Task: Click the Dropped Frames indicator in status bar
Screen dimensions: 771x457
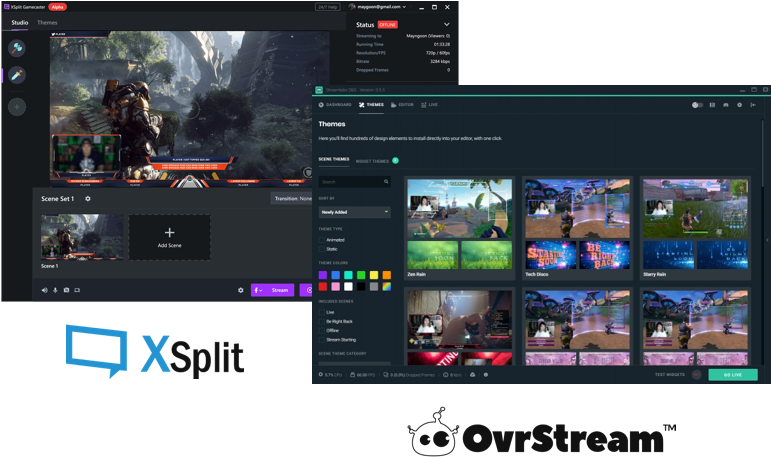Action: pos(409,375)
